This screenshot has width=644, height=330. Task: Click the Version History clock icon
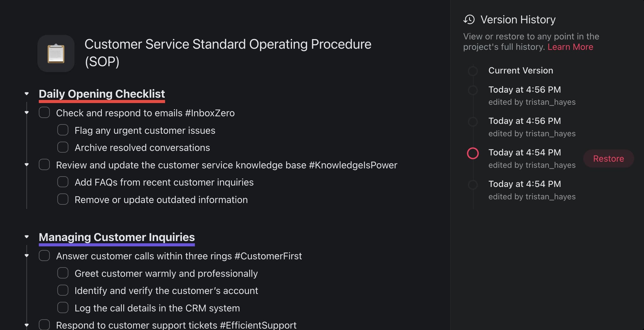tap(469, 20)
